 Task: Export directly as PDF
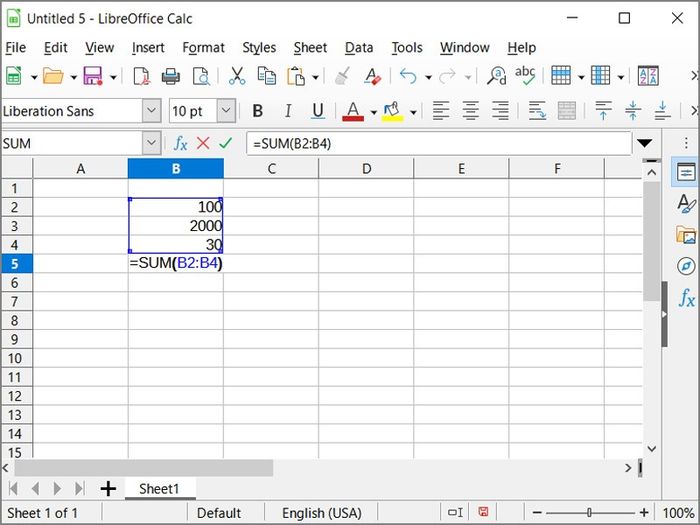(142, 76)
